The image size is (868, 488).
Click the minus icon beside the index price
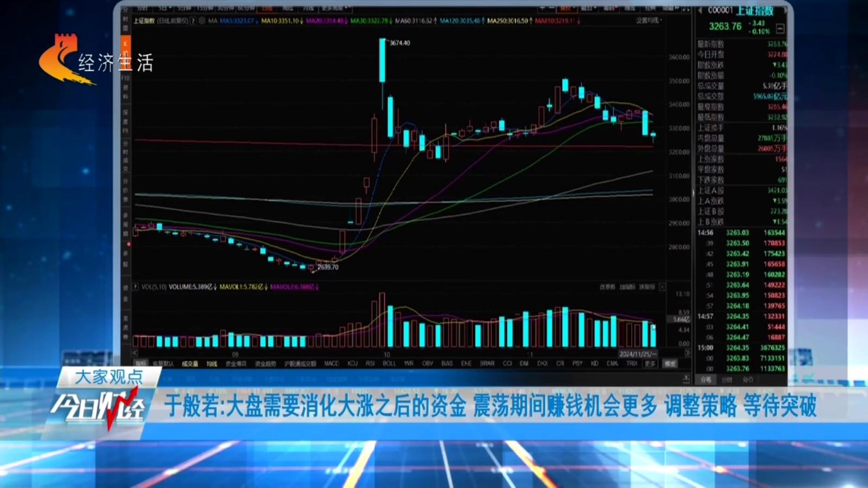[x=780, y=29]
